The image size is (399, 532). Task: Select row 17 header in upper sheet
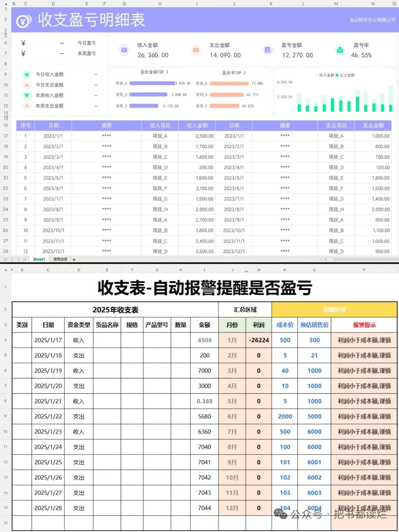6,136
